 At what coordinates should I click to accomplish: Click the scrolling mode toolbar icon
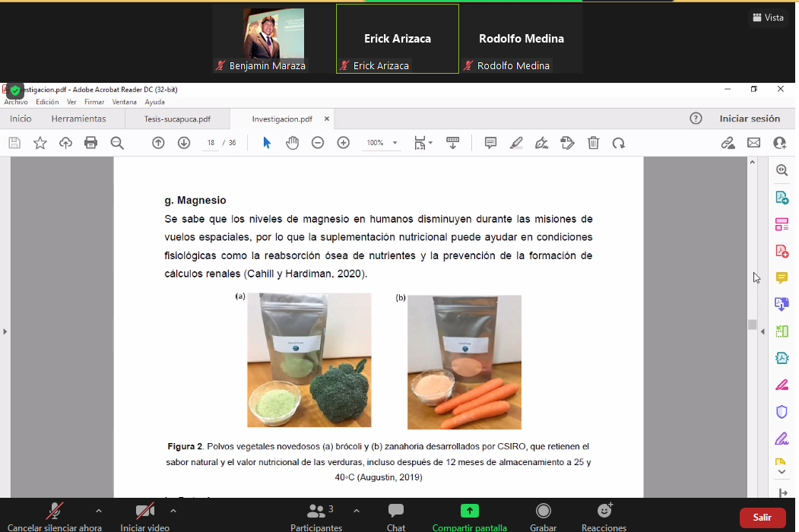pos(452,143)
